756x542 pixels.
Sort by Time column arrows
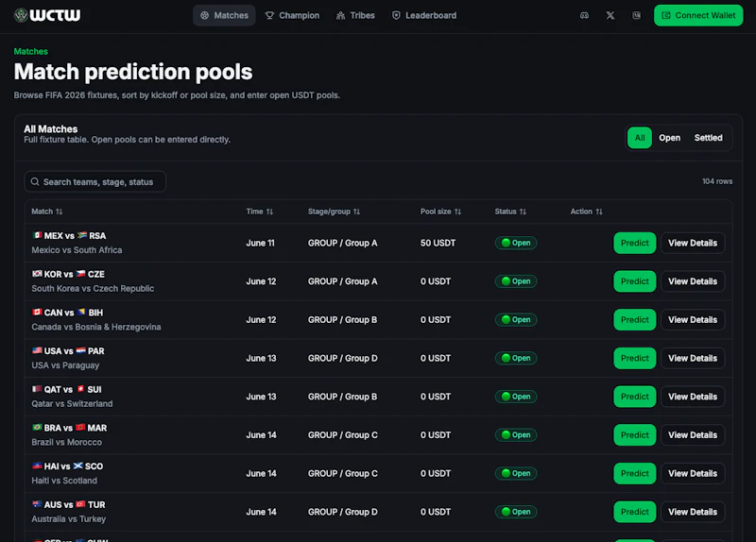pos(269,212)
